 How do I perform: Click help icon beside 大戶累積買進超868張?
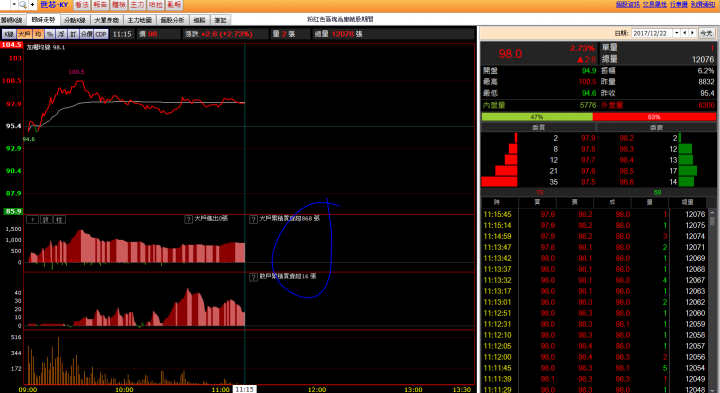click(x=253, y=219)
